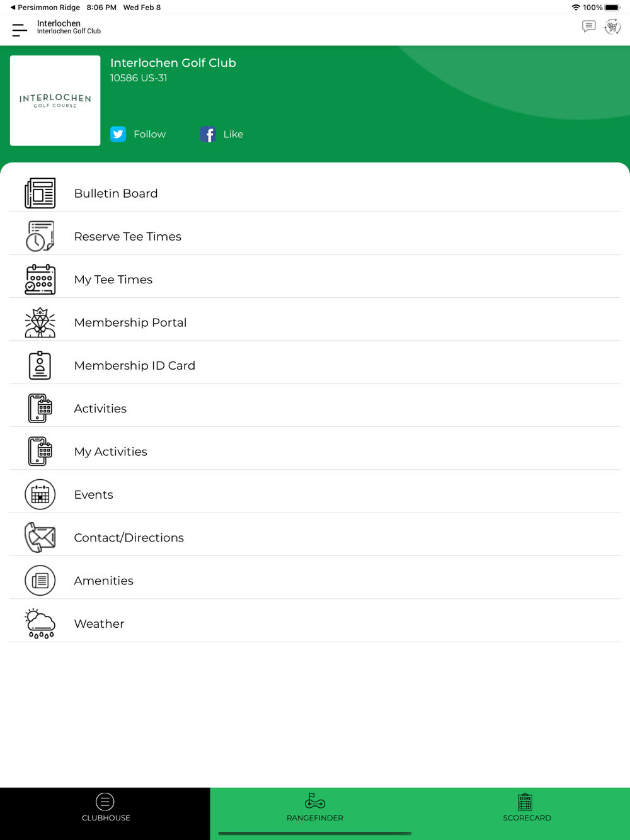Open the hamburger menu icon
Screen dimensions: 630x840
point(20,30)
